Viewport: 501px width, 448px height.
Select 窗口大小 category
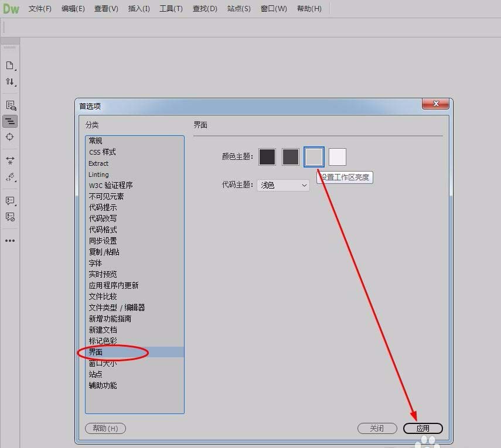[135, 363]
